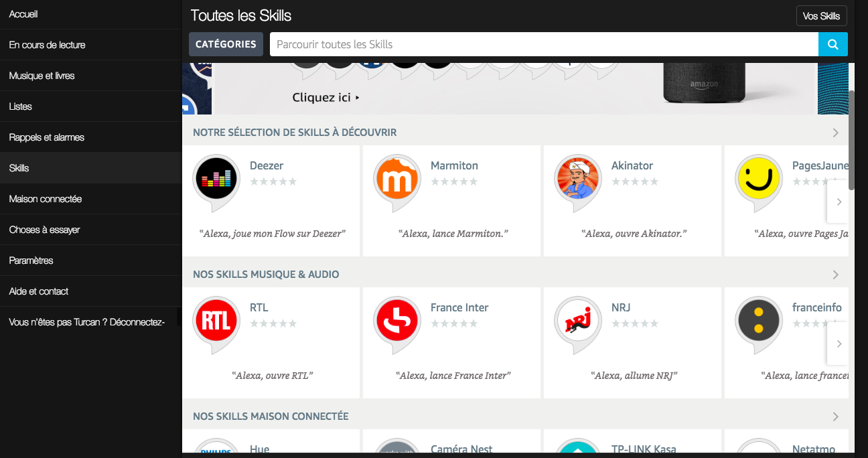Click the Marmiton skill title
868x458 pixels.
454,165
